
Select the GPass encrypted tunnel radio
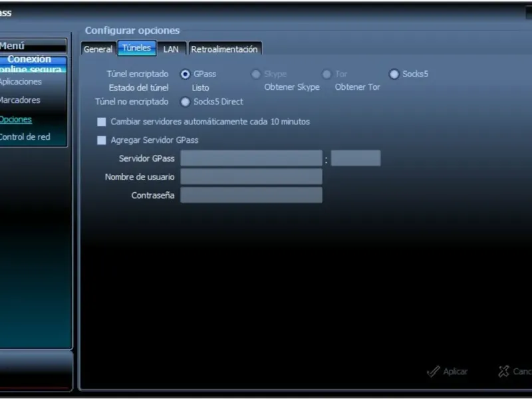pyautogui.click(x=186, y=74)
